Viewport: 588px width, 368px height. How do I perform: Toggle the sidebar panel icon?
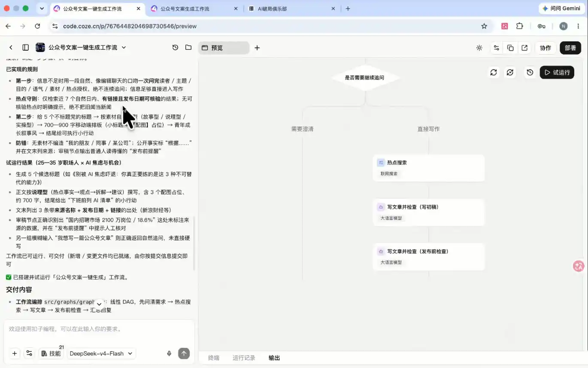(26, 48)
